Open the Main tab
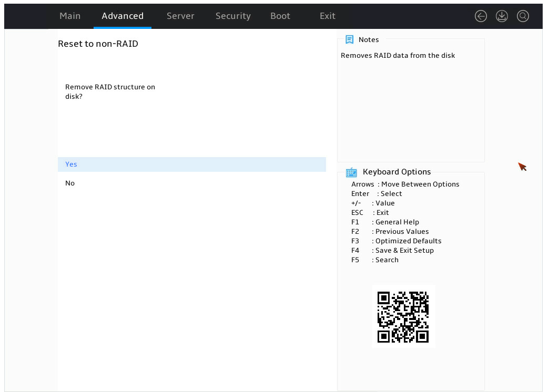The image size is (549, 392). (x=70, y=16)
